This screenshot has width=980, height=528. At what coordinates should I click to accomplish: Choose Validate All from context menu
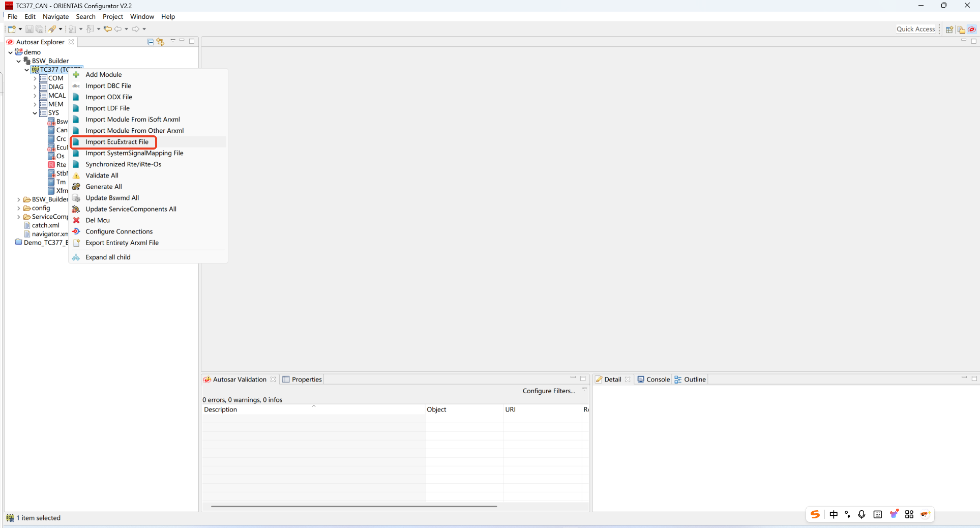tap(102, 175)
